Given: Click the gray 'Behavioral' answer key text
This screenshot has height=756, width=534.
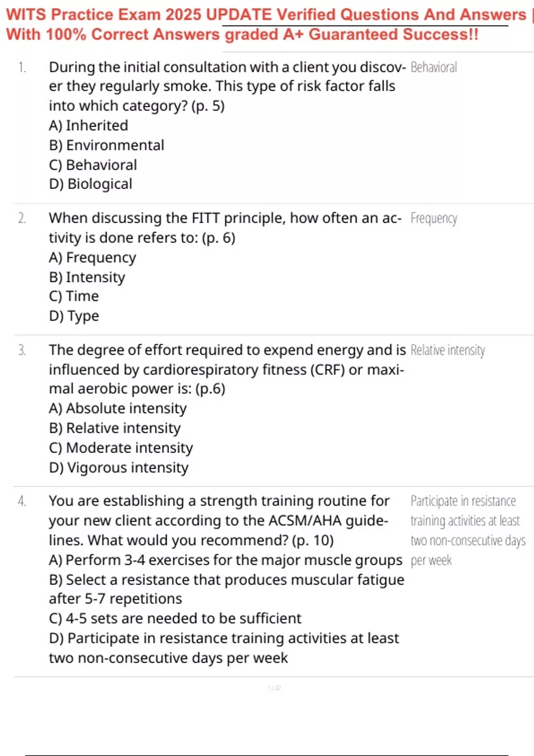Looking at the screenshot, I should (x=434, y=67).
